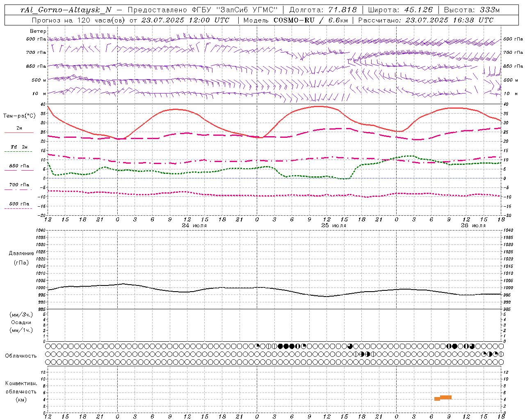This screenshot has width=525, height=420.
Task: Click the 'Тем-ра(°C)' temperature panel label
Action: click(19, 116)
